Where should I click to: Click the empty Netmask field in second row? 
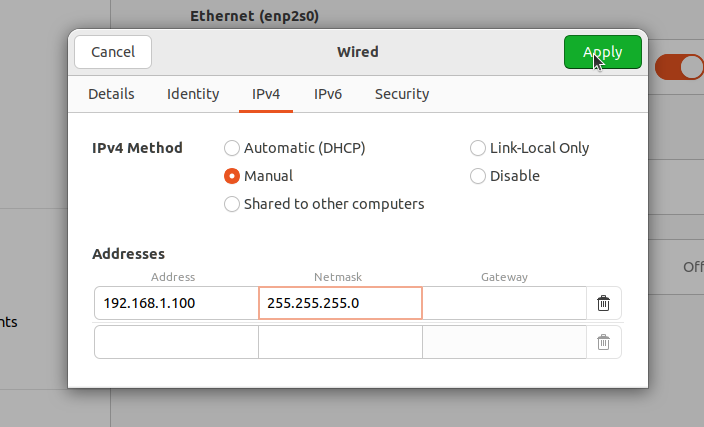click(x=340, y=342)
